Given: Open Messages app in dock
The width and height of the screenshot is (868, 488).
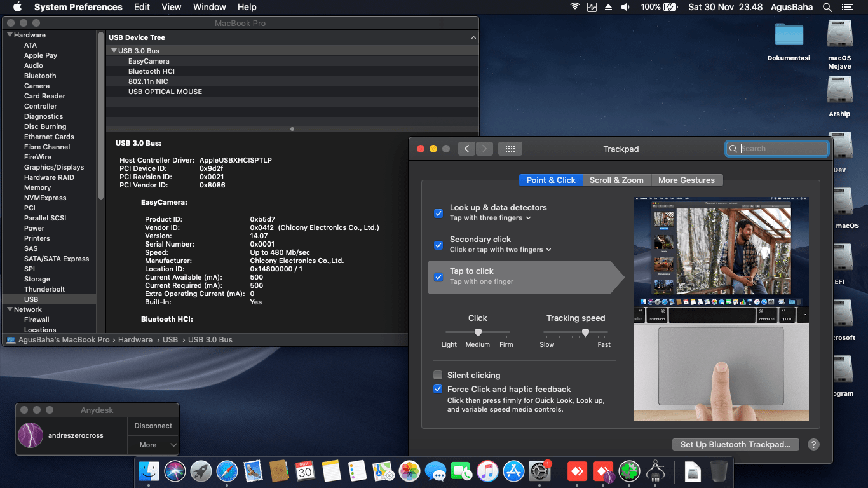Looking at the screenshot, I should point(435,471).
